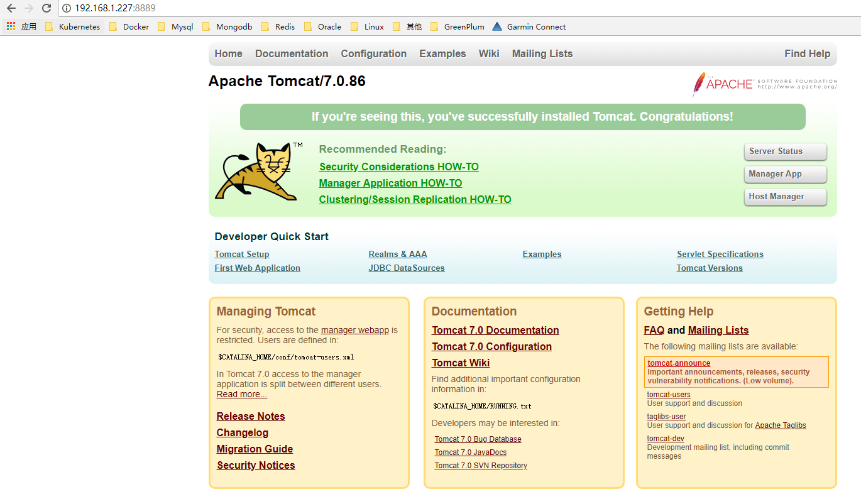Click Mailing Lists link under Getting Help
861x504 pixels.
pos(718,331)
